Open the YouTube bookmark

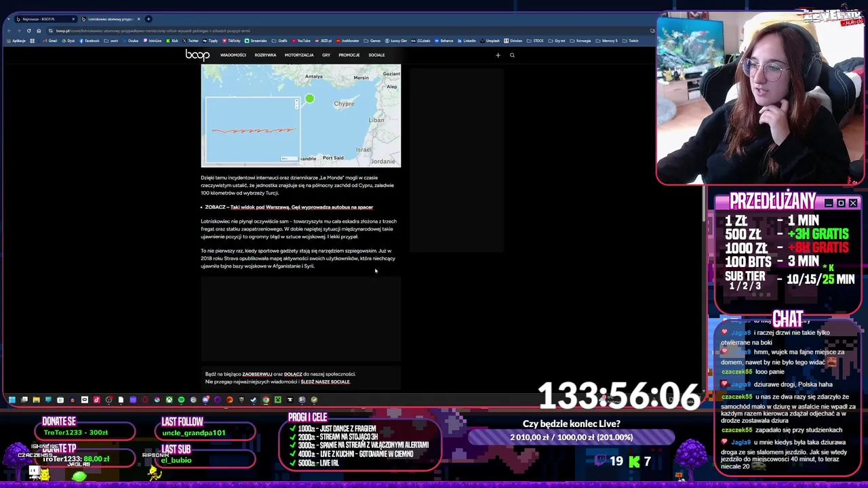click(300, 41)
